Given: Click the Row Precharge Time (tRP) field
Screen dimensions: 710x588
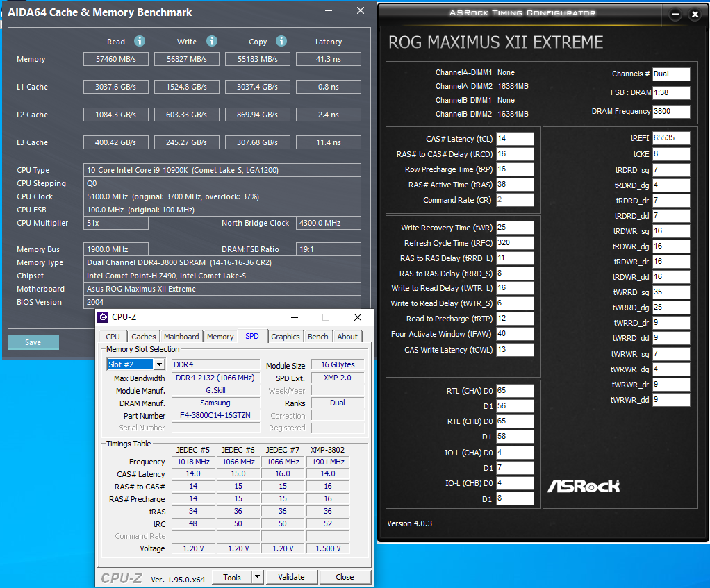Looking at the screenshot, I should (x=515, y=169).
